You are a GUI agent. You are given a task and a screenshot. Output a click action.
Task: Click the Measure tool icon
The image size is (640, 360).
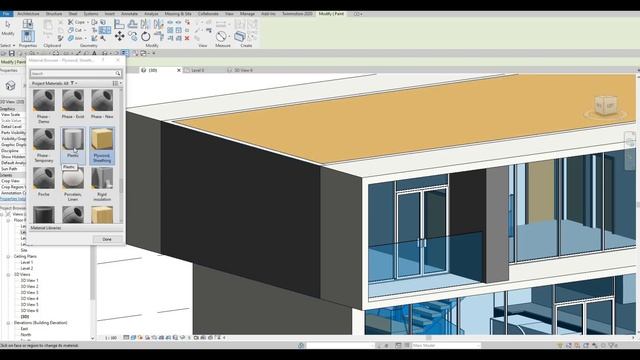pyautogui.click(x=221, y=36)
